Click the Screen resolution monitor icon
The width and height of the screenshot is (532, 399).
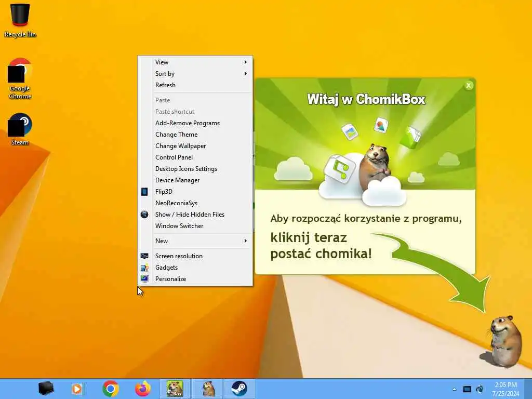[144, 256]
